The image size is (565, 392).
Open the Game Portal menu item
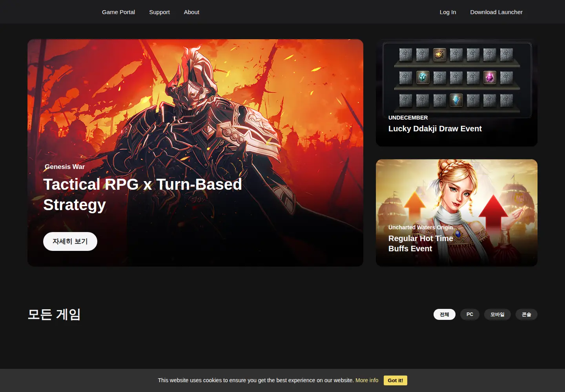pos(118,12)
